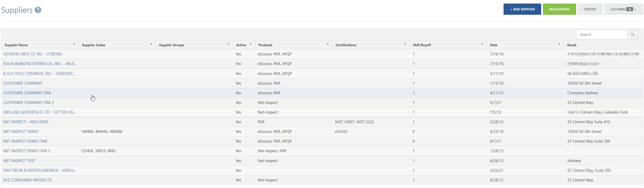Open Supplier Groups column filter arrow
The width and height of the screenshot is (644, 188).
(x=229, y=44)
